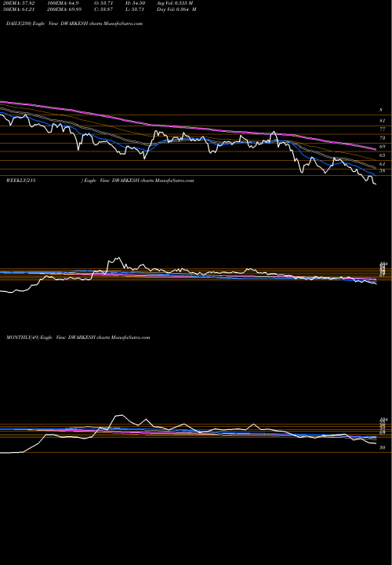
Task: Click the 104 axis label on the weekly chart
Action: click(x=383, y=264)
